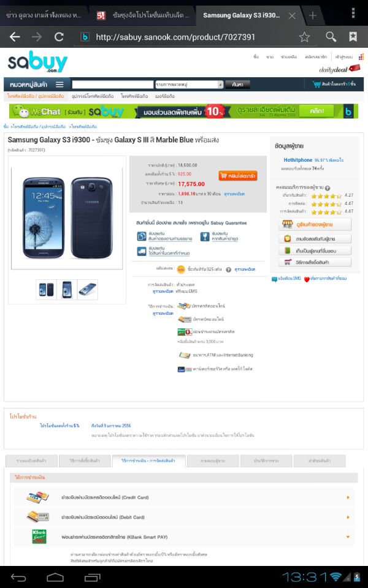
Task: Switch to the first browser tab
Action: click(x=44, y=15)
